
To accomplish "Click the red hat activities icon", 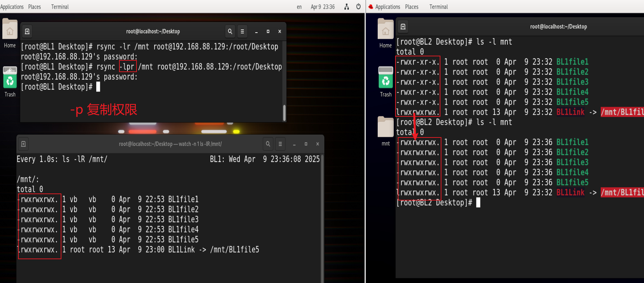I will [x=371, y=7].
